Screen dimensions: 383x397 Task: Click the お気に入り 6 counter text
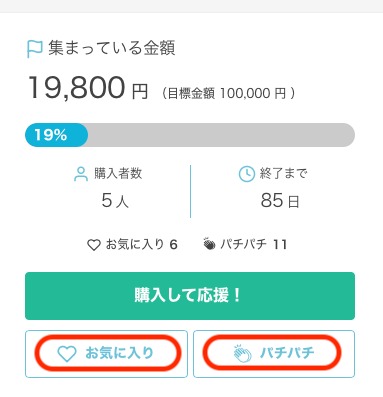(x=141, y=245)
